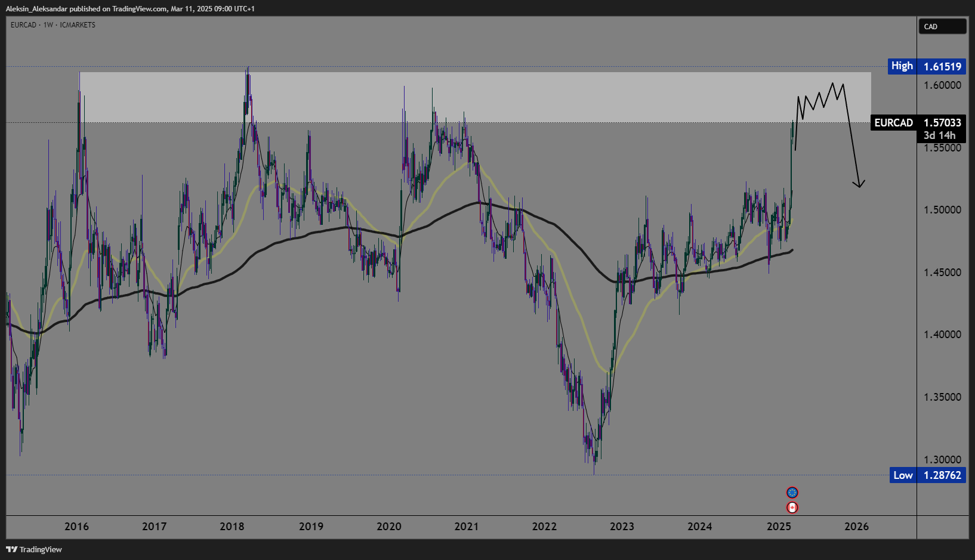Click the 2017 label on time axis
The image size is (975, 560).
[154, 527]
